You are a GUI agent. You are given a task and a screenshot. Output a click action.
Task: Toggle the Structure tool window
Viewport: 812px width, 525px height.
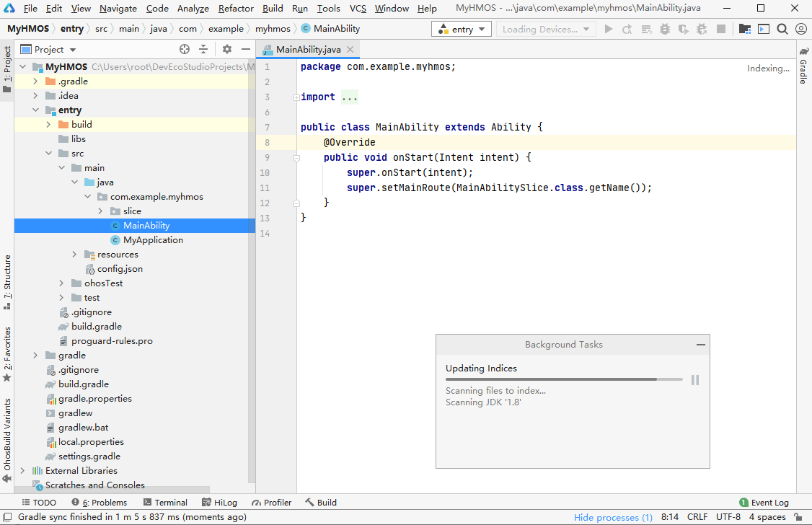tap(7, 282)
